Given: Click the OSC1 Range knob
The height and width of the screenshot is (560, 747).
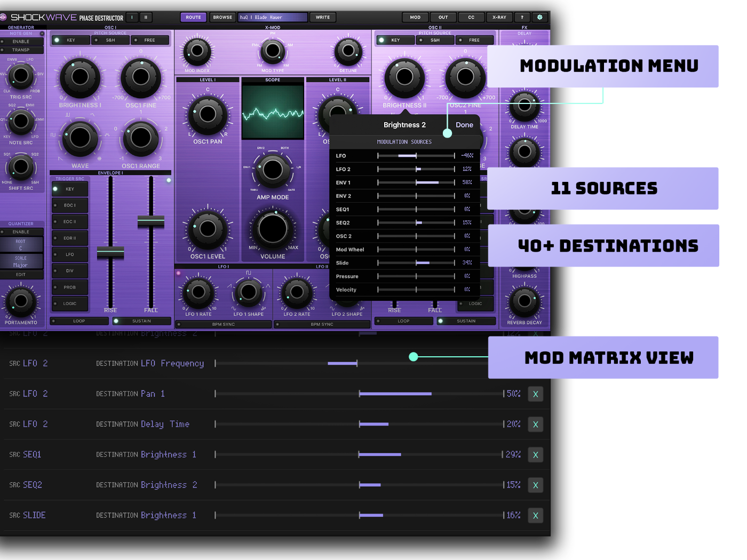Looking at the screenshot, I should [141, 138].
